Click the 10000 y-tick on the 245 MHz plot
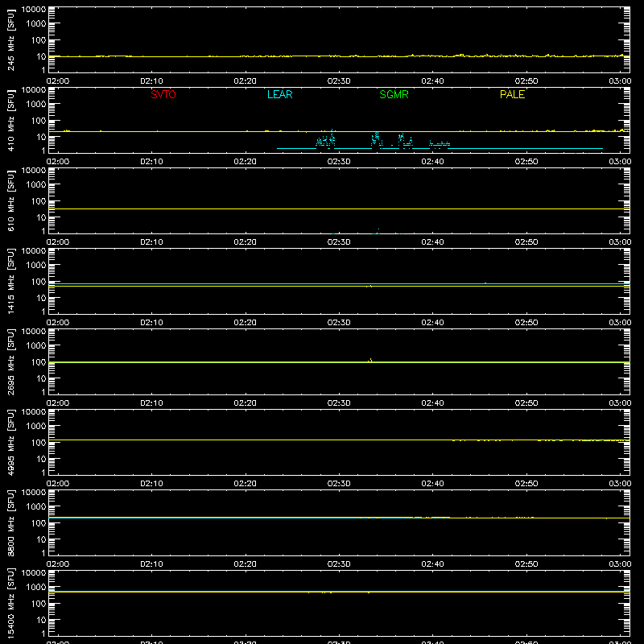Viewport: 644px width, 644px height. [34, 10]
